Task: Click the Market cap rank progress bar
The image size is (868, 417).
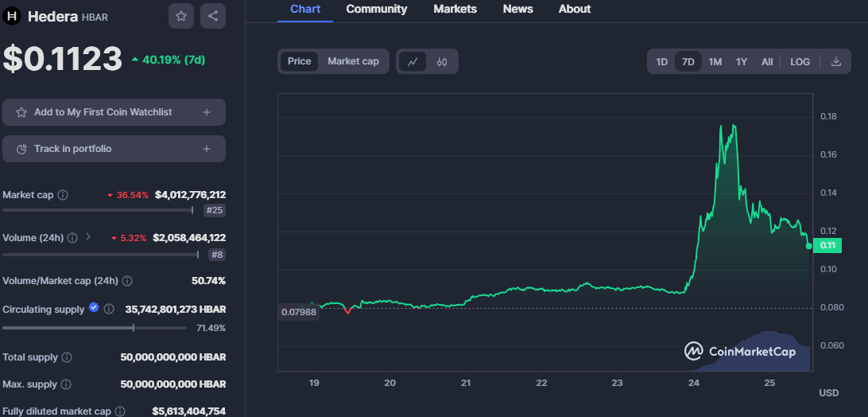Action: click(x=98, y=211)
